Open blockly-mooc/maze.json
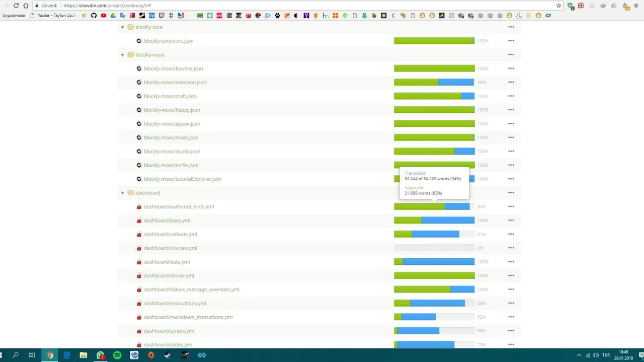 (171, 137)
